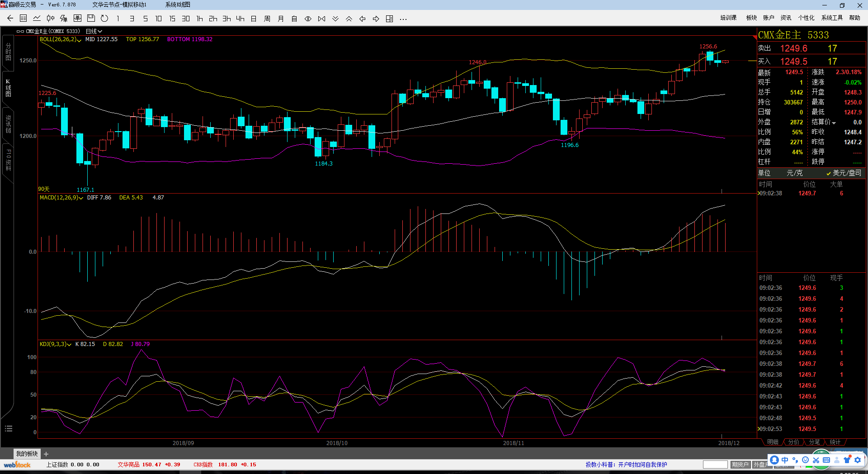This screenshot has height=474, width=868.
Task: Select the 30-minute period button
Action: [x=186, y=19]
